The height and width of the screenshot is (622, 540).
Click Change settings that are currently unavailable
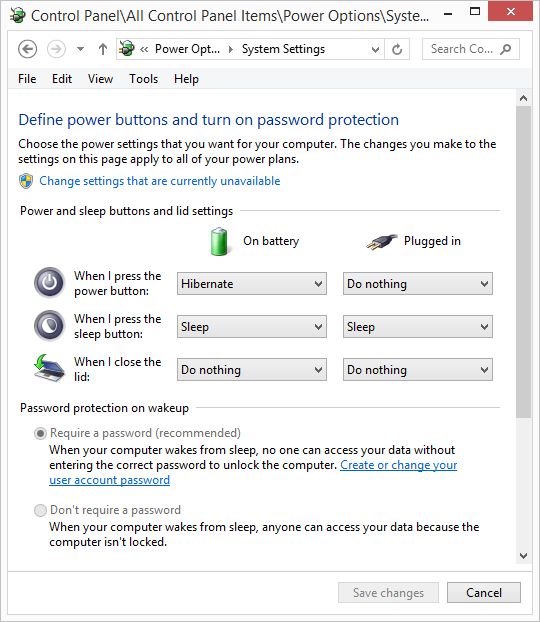tap(160, 181)
